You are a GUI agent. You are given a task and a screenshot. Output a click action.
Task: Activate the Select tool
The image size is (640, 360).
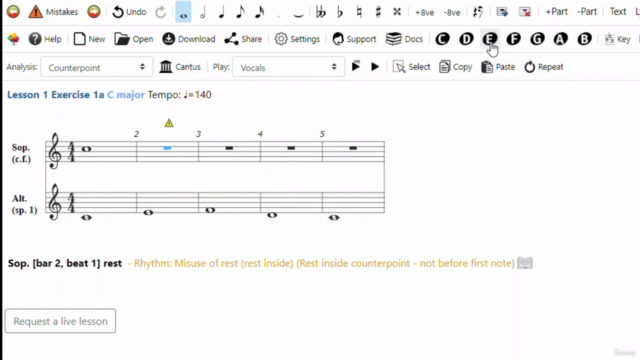pyautogui.click(x=411, y=67)
